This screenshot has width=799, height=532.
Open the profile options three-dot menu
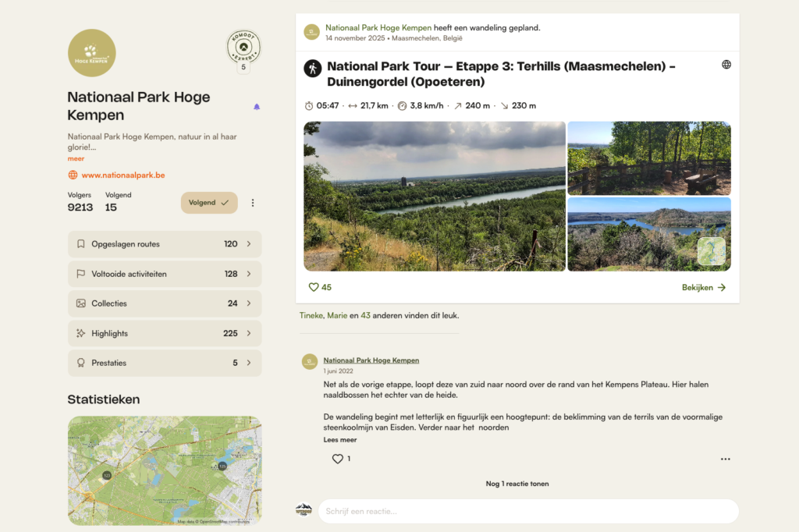pos(252,202)
